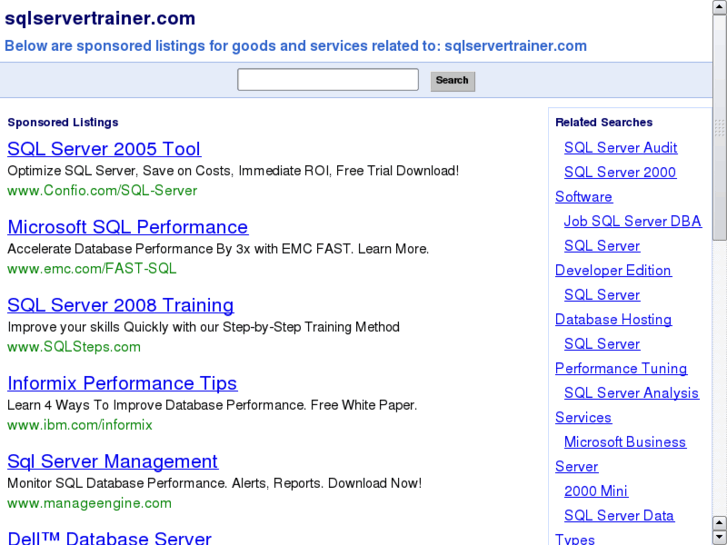Screen dimensions: 727x545
Task: Click the Search button
Action: pos(453,81)
